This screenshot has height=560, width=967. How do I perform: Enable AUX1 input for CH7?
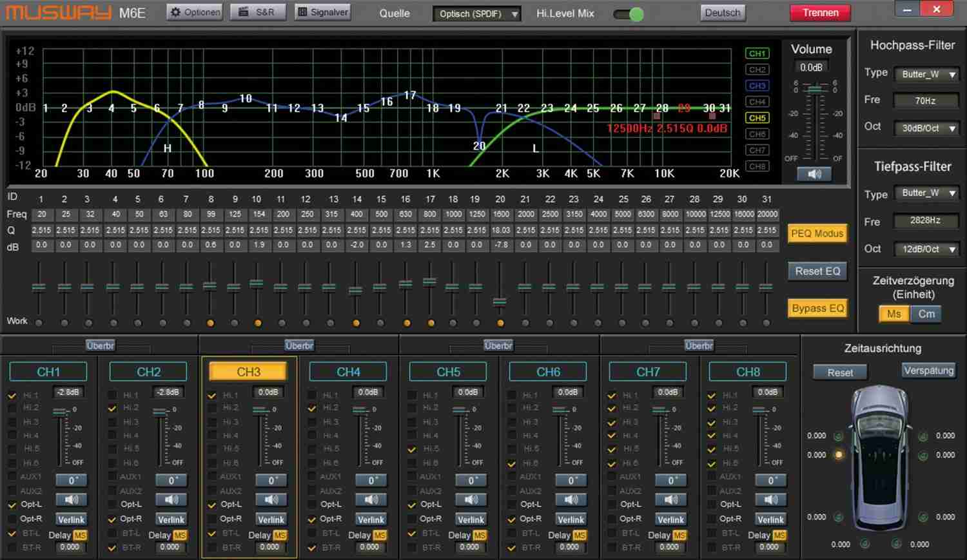click(x=612, y=477)
